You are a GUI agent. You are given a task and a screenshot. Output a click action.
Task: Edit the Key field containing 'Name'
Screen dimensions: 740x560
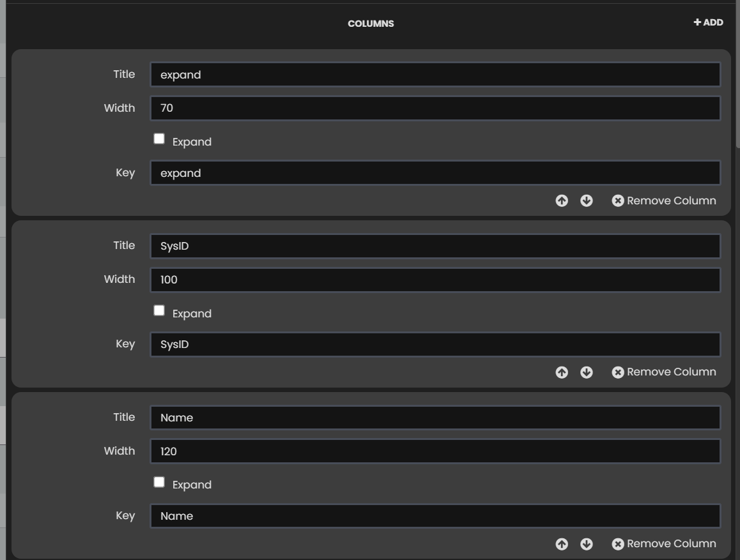point(435,516)
